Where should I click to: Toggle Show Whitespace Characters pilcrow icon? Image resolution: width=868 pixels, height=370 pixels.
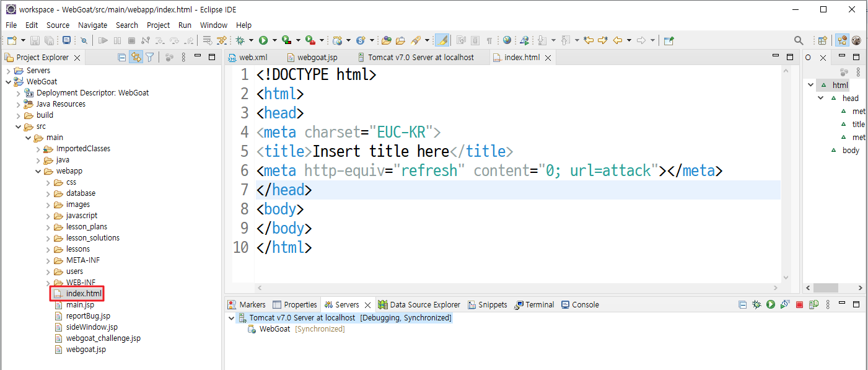tap(489, 40)
